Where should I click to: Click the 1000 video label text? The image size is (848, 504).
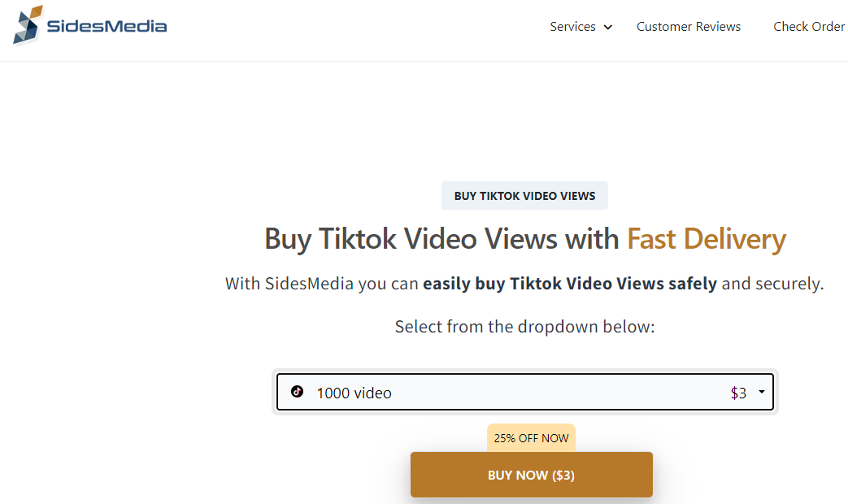(x=354, y=393)
